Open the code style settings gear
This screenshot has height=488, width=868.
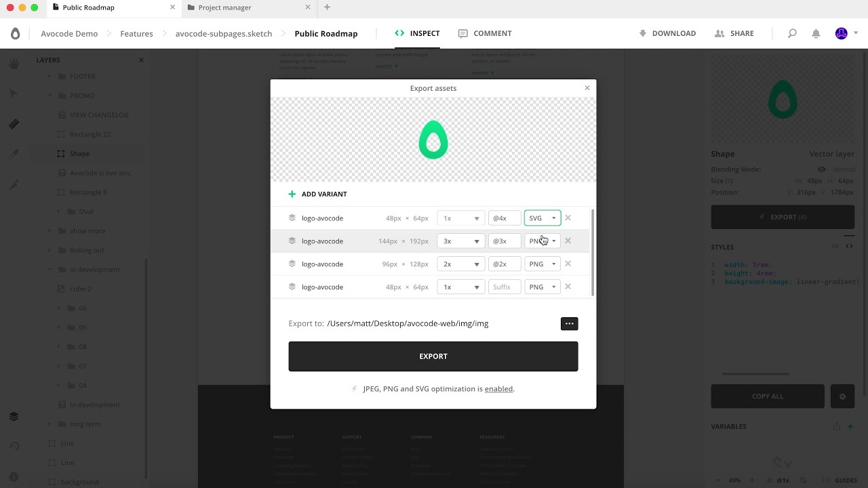coord(843,396)
